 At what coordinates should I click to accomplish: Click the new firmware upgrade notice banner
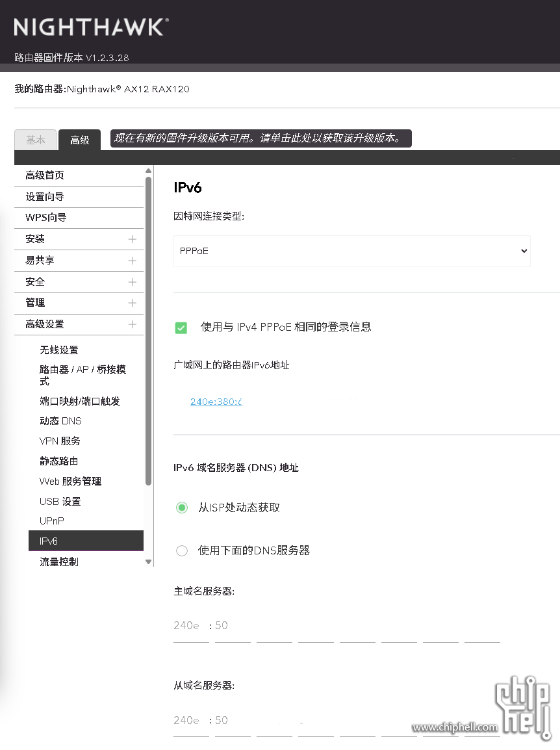pos(261,138)
